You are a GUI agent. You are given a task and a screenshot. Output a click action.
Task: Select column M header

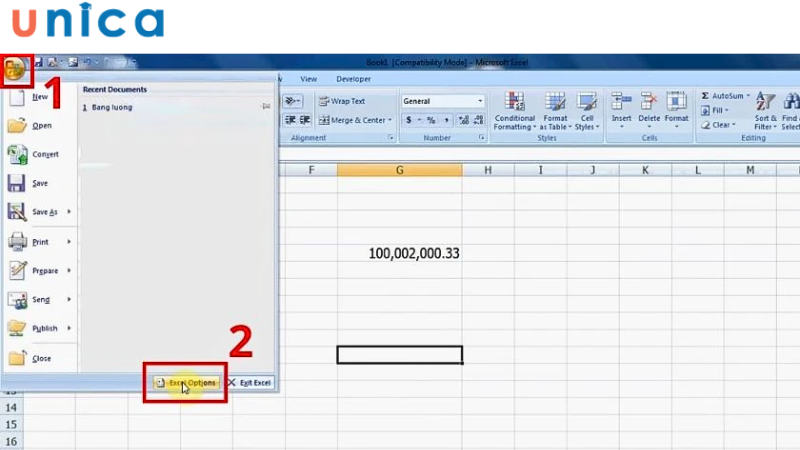coord(750,170)
